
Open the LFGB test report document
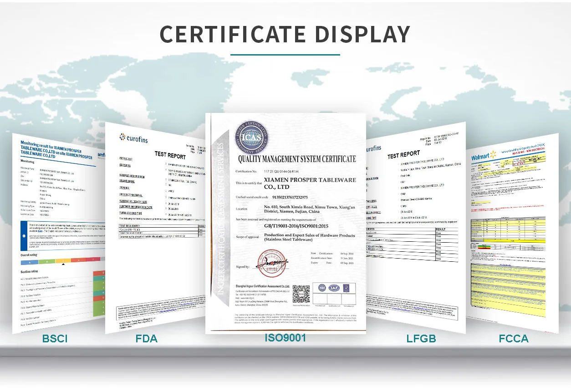pos(416,228)
